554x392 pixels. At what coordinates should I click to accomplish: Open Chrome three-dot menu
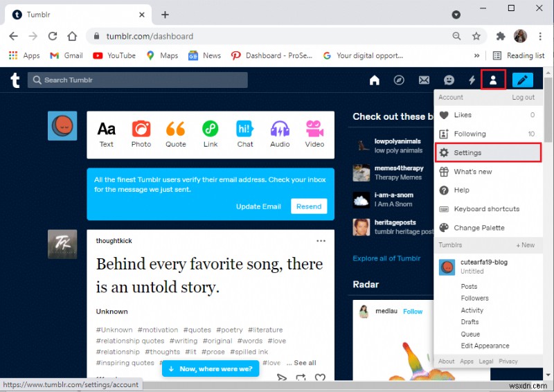(540, 36)
